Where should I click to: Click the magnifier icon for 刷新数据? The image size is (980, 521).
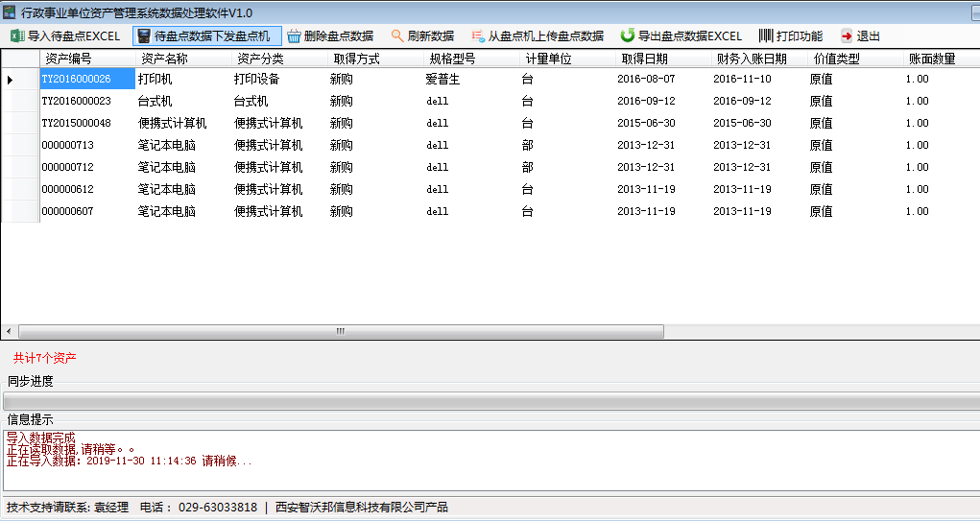[x=396, y=36]
